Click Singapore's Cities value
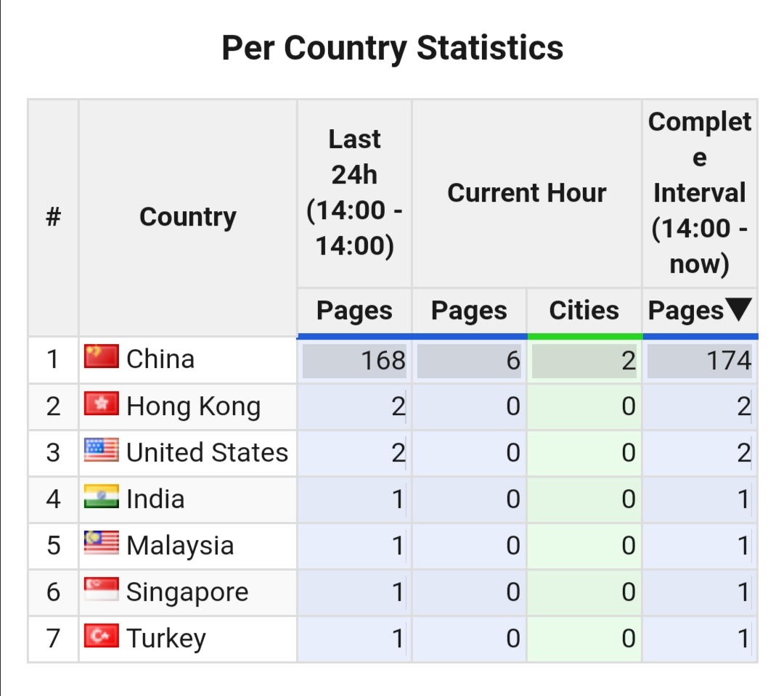Viewport: 784px width, 696px height. click(629, 592)
